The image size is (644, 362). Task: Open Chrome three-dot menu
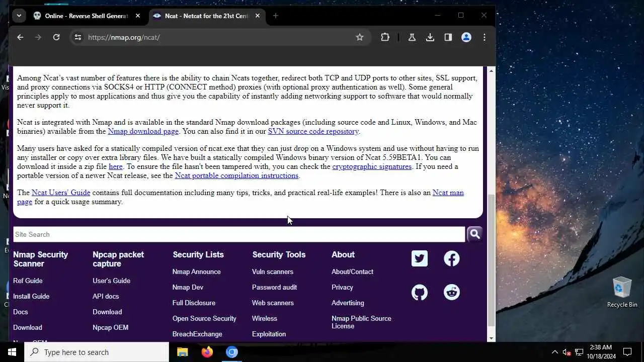[485, 37]
